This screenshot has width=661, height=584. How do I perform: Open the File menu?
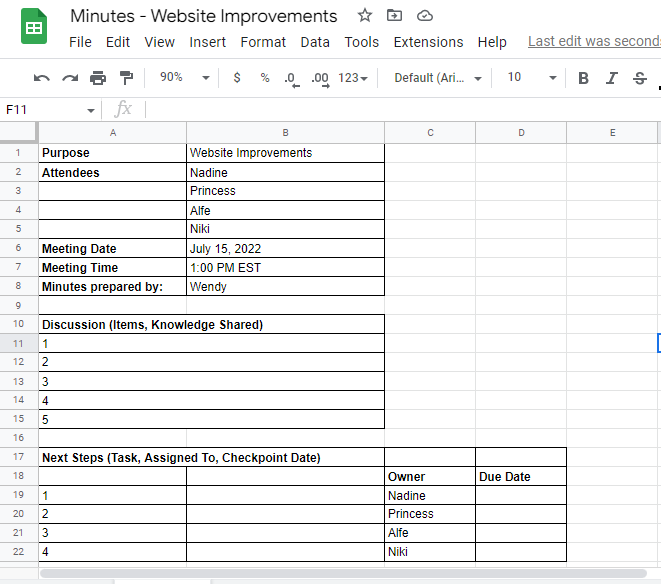coord(80,42)
